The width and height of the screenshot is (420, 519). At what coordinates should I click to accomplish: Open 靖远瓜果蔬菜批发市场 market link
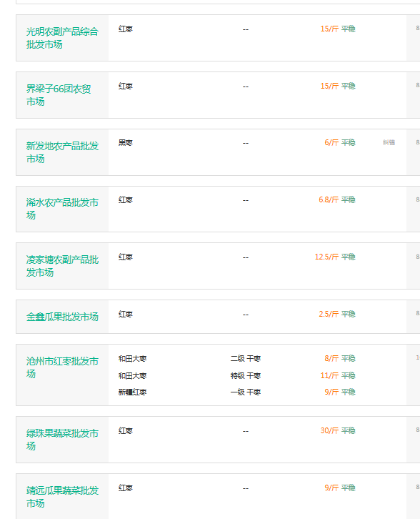[62, 497]
